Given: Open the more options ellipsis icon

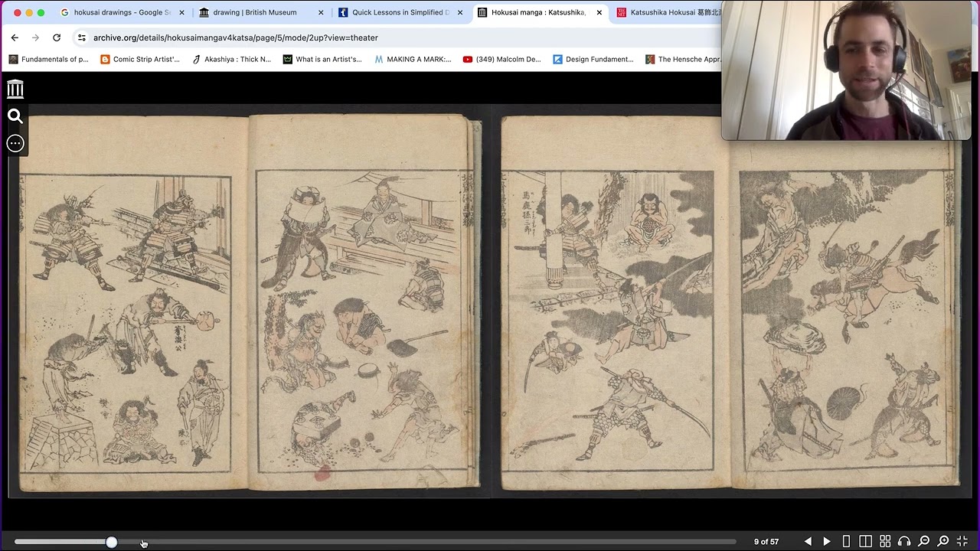Looking at the screenshot, I should pos(15,143).
